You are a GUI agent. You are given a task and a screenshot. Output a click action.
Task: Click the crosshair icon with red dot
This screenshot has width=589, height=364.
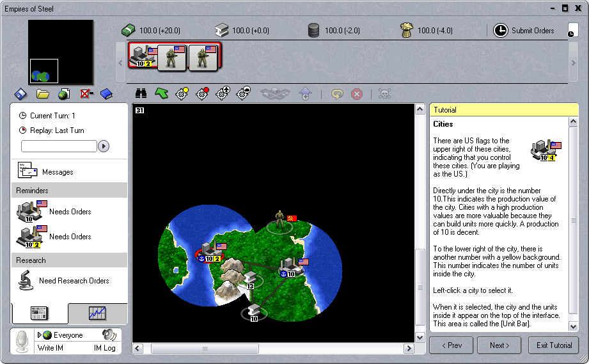(202, 94)
